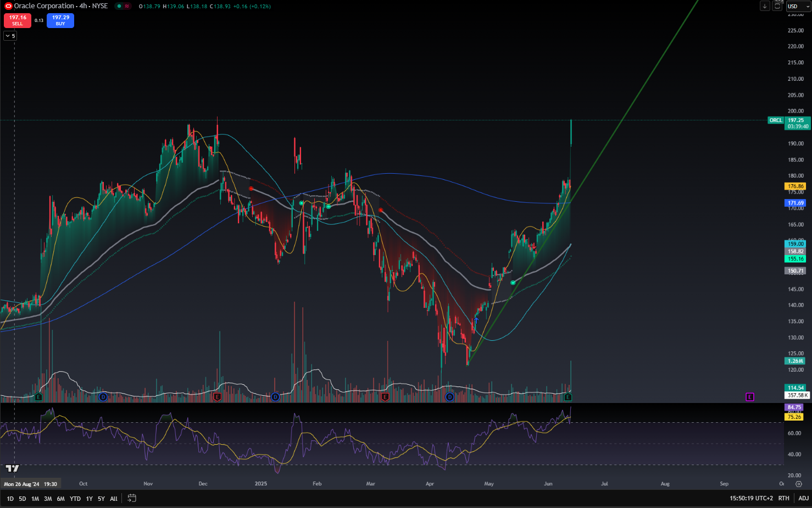Toggle RTH regular trading hours session
The image size is (812, 508).
point(784,498)
